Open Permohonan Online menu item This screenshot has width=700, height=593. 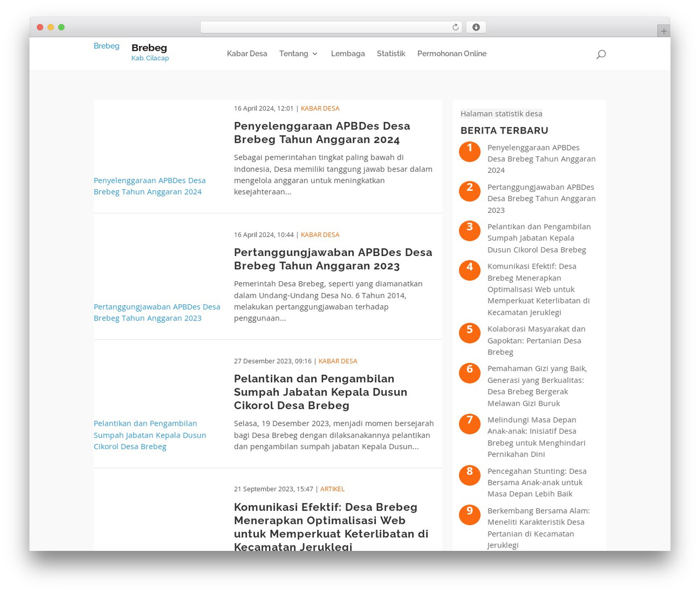[452, 54]
